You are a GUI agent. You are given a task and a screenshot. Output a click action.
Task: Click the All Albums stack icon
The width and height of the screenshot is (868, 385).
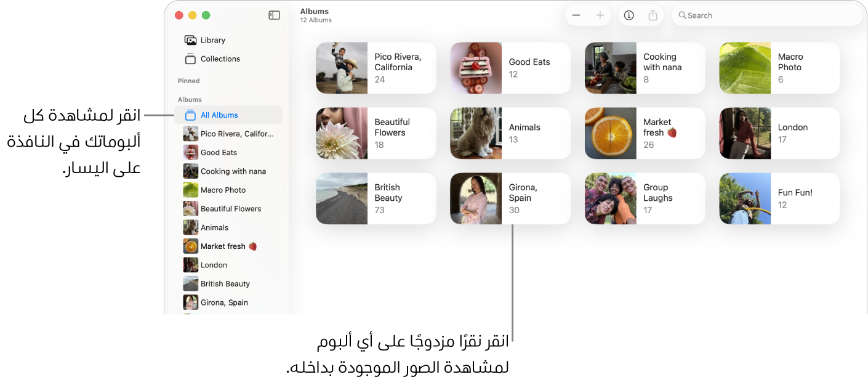click(190, 115)
